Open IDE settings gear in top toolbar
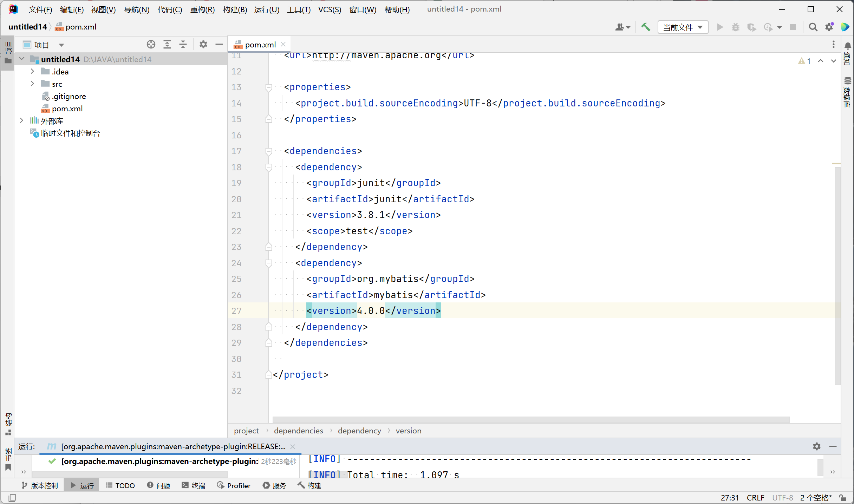 click(x=829, y=27)
